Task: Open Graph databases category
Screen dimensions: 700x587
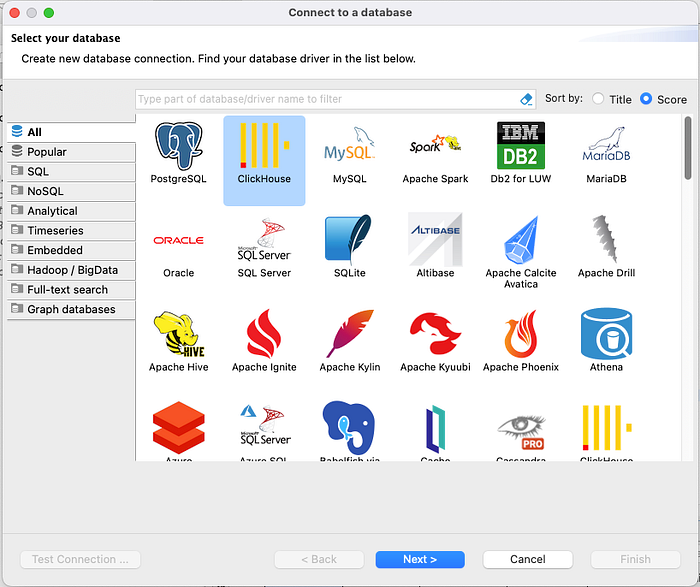Action: (71, 309)
